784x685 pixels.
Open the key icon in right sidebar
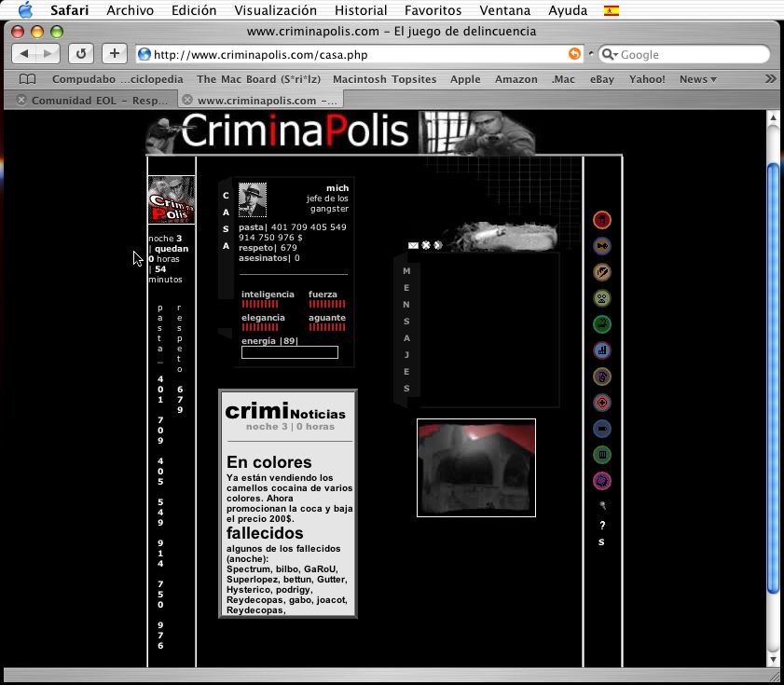(602, 247)
